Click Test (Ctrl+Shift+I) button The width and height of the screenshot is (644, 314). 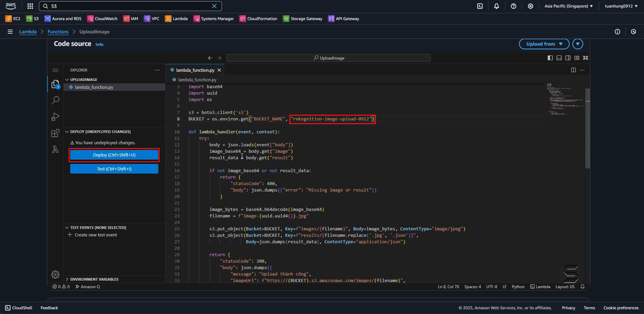[114, 169]
